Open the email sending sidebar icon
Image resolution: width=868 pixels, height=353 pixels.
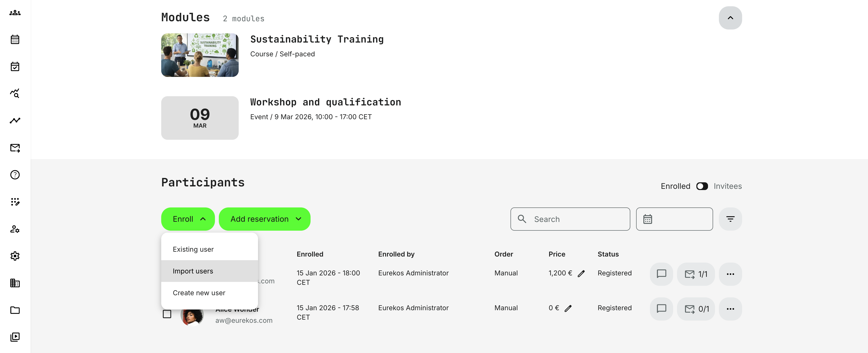coord(15,148)
